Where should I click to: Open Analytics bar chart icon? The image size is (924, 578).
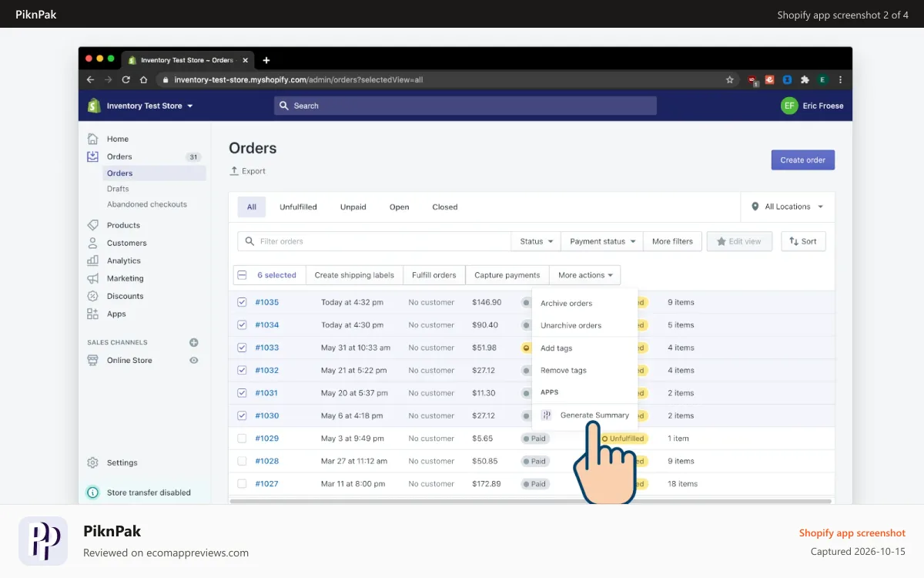(92, 260)
